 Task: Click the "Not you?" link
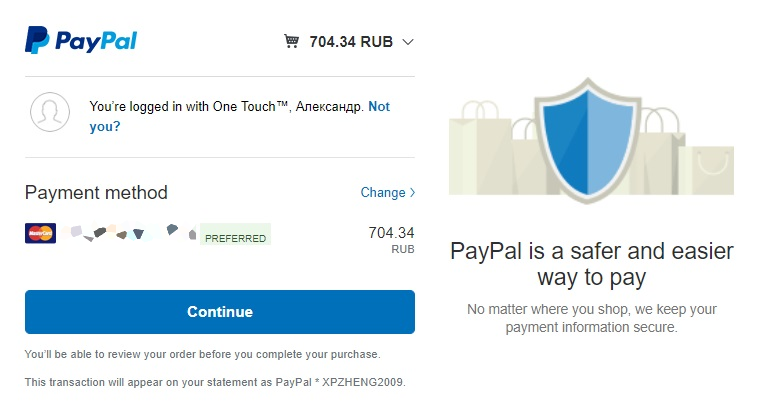(379, 106)
